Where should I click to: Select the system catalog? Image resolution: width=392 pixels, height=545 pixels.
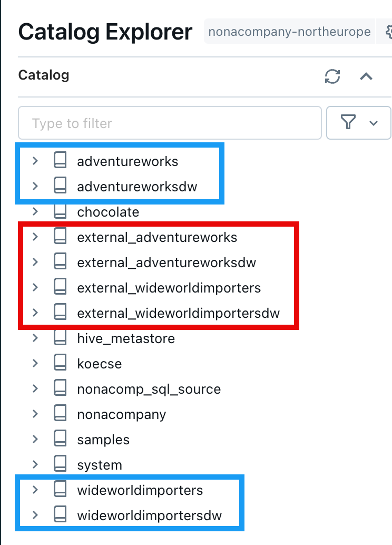pyautogui.click(x=99, y=465)
